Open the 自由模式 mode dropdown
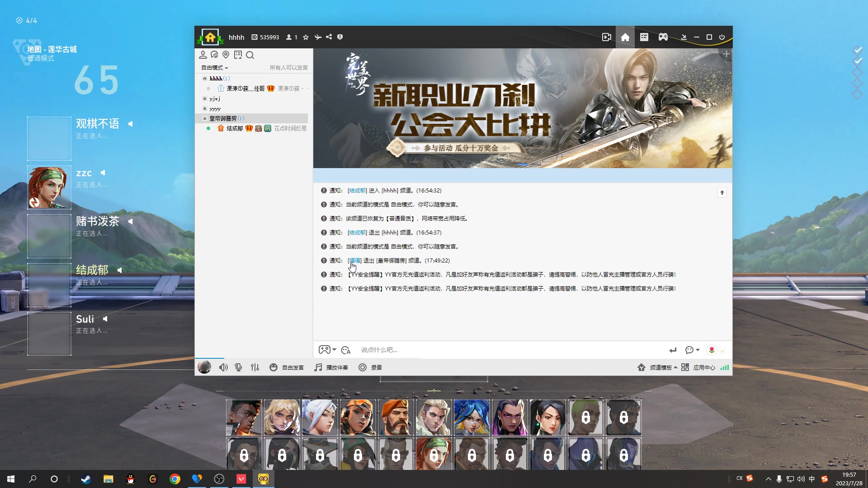This screenshot has height=488, width=868. click(x=215, y=68)
